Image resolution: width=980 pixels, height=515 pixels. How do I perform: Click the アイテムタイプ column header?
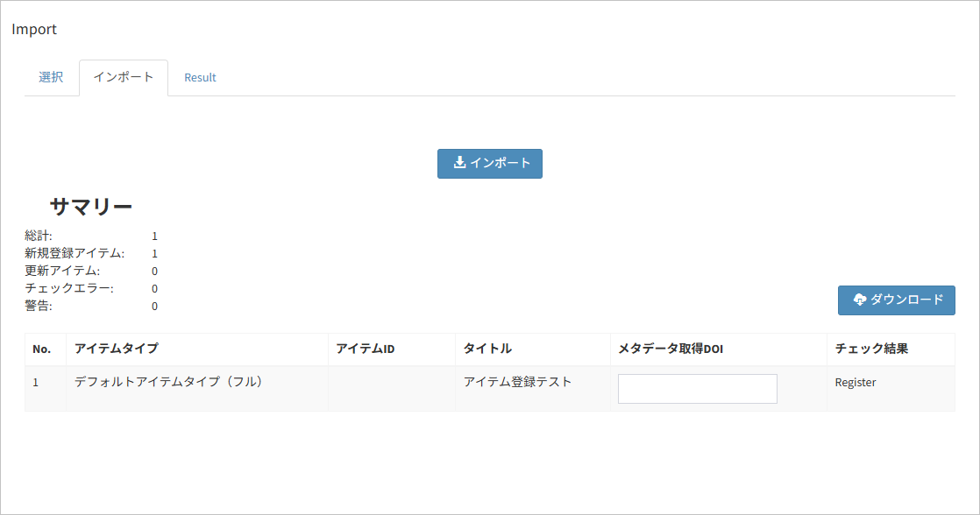(x=117, y=349)
